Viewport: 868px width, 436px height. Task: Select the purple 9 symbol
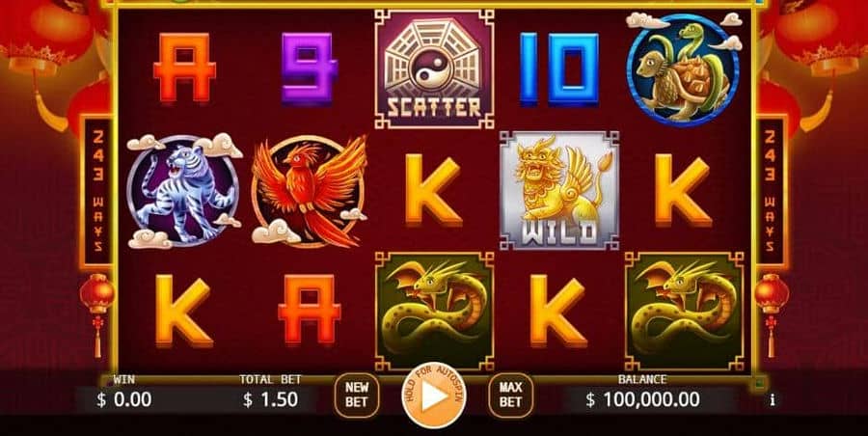[309, 68]
